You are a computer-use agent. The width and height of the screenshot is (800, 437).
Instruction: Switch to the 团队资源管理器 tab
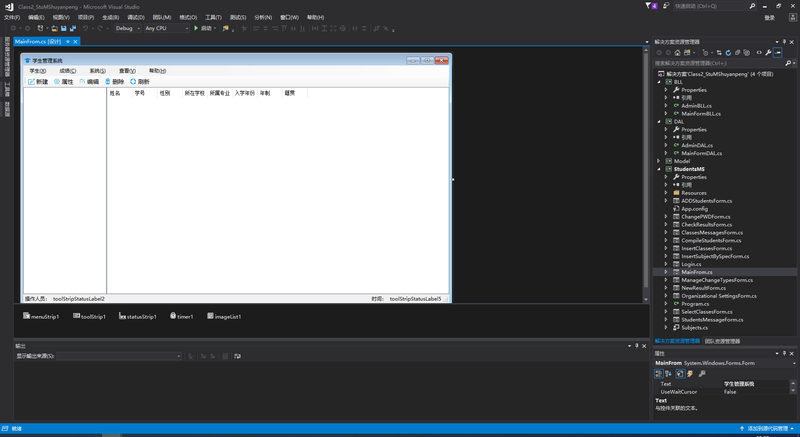point(722,341)
